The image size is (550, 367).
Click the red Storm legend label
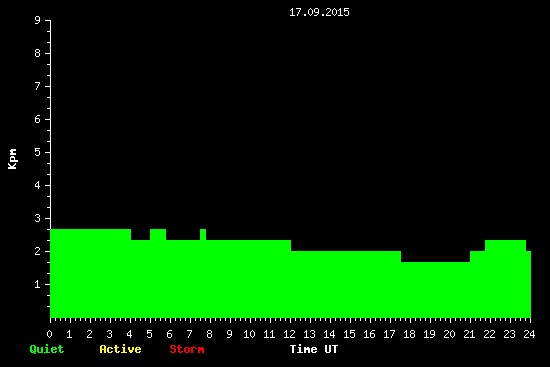pos(187,349)
